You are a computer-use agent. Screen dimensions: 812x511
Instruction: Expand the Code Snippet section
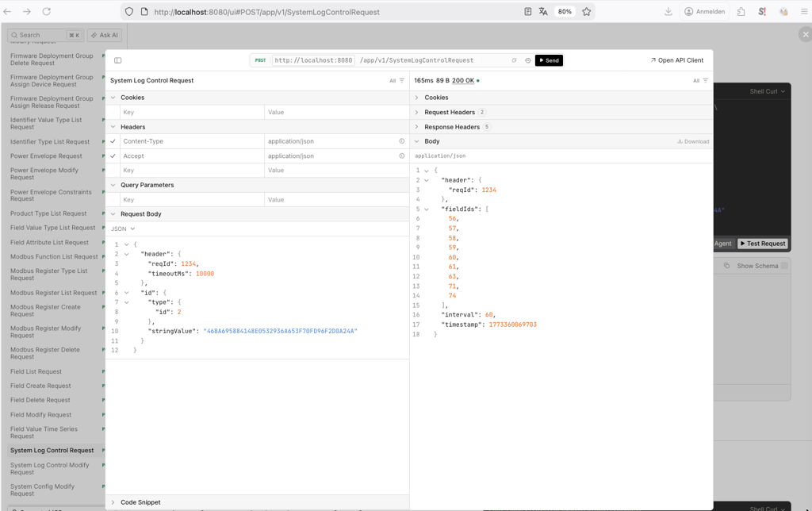(x=113, y=502)
